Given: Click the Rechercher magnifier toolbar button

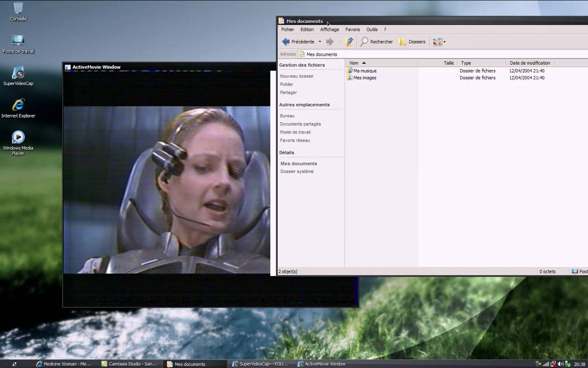Looking at the screenshot, I should pos(377,42).
